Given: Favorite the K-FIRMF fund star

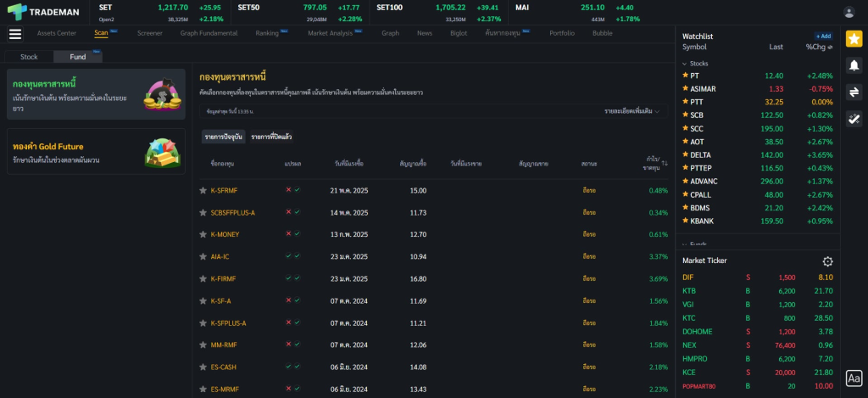Looking at the screenshot, I should click(x=203, y=279).
